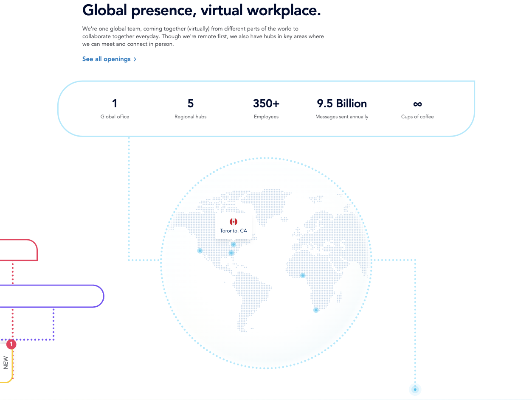Click the glowing marker at bottom right
This screenshot has height=406, width=532.
click(414, 389)
